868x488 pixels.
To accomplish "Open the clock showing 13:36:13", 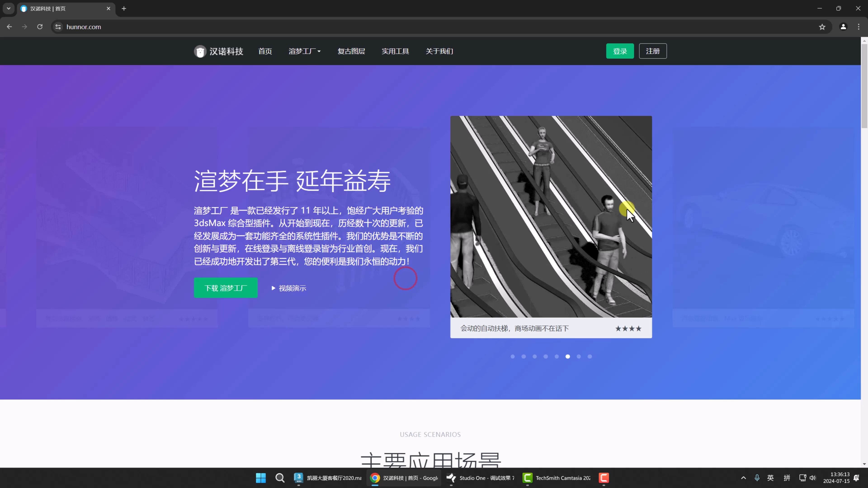I will [836, 478].
